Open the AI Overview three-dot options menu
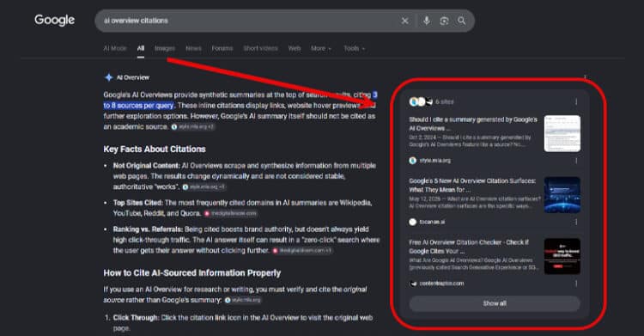The image size is (644, 336). (585, 77)
